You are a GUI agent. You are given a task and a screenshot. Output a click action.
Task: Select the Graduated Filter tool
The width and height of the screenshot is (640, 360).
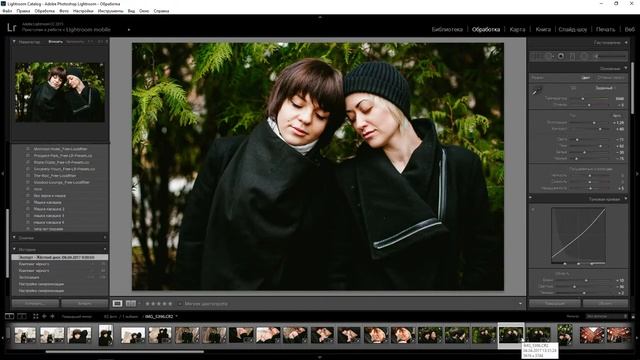(x=572, y=56)
